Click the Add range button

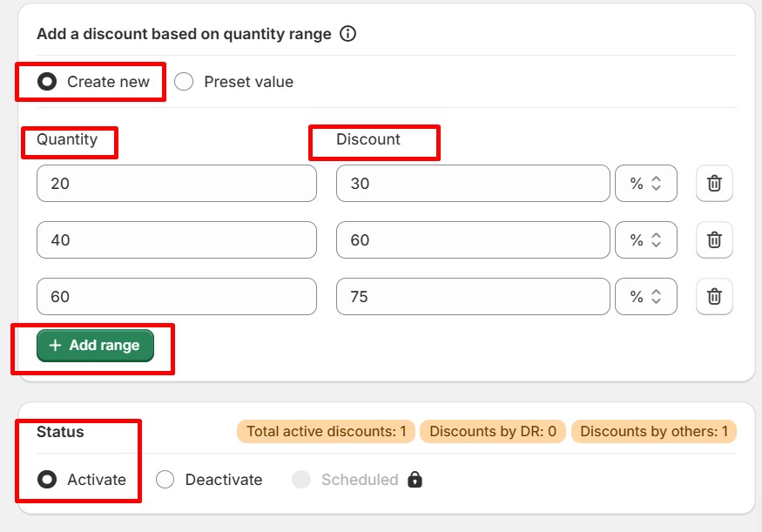click(x=94, y=345)
